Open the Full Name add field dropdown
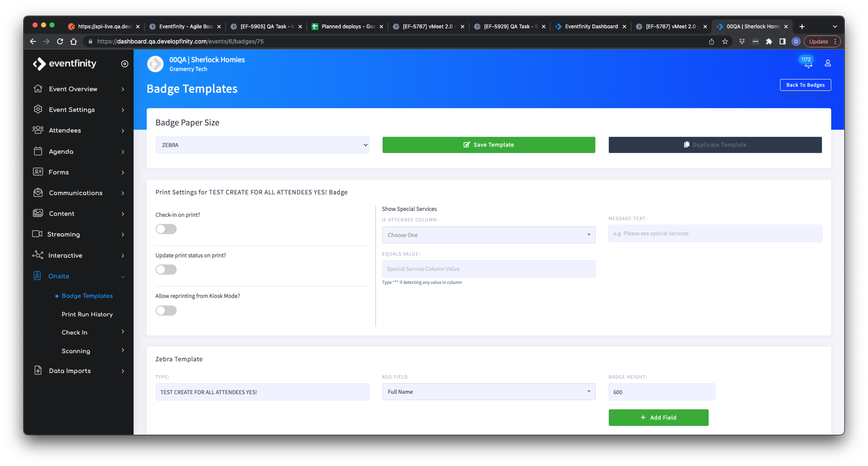Viewport: 868px width, 466px height. pos(488,392)
